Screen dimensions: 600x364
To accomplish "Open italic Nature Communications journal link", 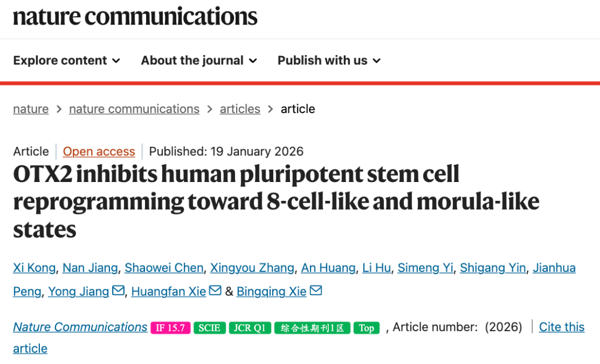I will pos(80,327).
